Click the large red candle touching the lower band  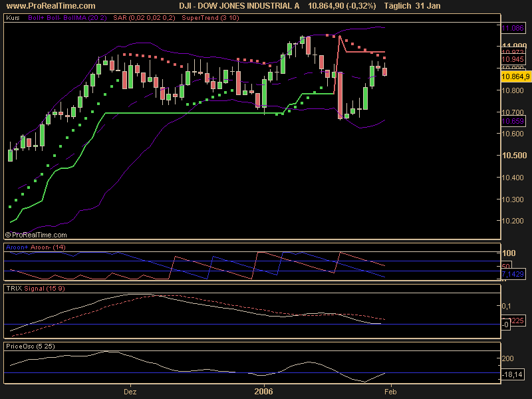[340, 95]
